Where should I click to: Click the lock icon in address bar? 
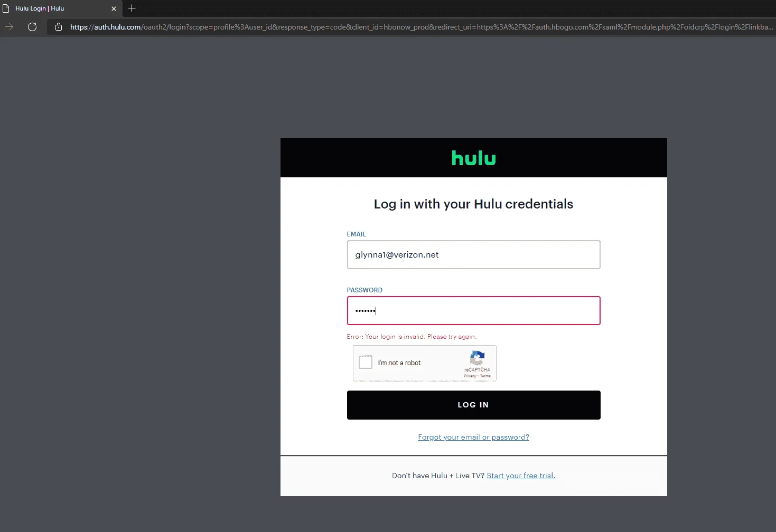pyautogui.click(x=59, y=27)
